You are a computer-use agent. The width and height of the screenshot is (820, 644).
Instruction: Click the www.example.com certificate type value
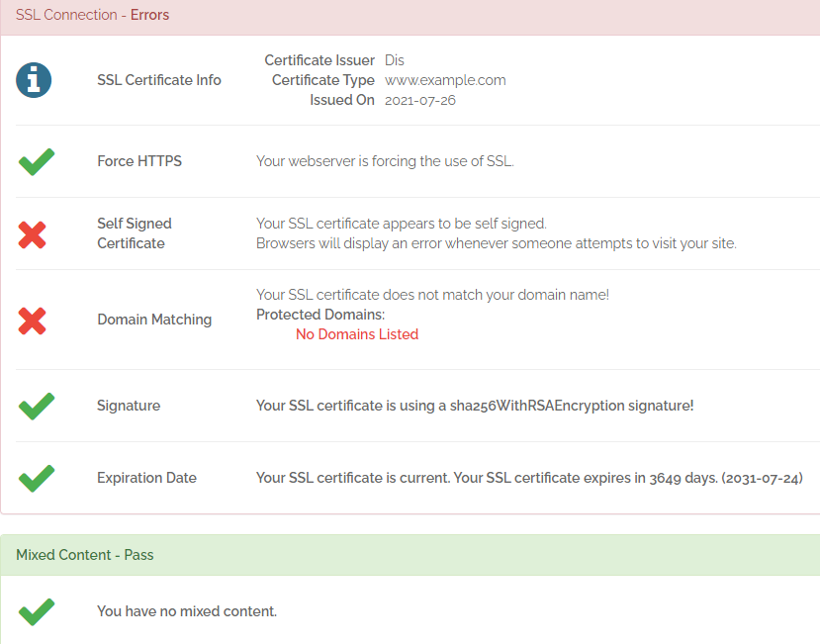[x=445, y=80]
